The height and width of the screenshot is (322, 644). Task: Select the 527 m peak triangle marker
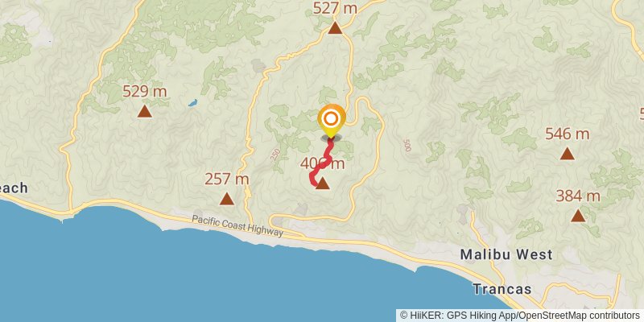click(335, 28)
